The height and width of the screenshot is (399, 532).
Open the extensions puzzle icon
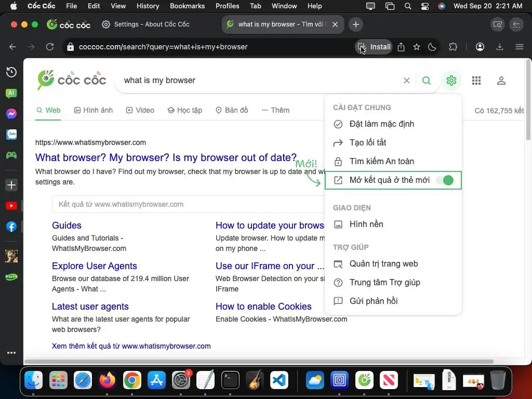tap(453, 47)
